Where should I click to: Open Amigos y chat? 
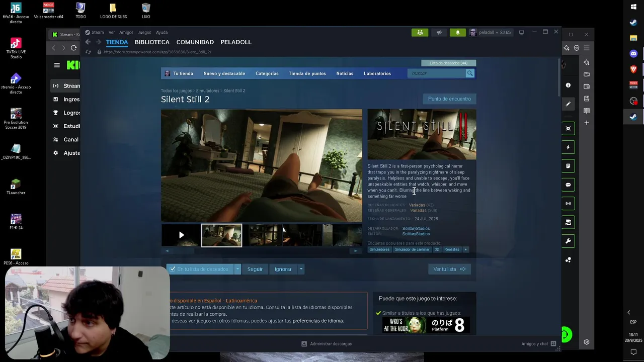538,344
